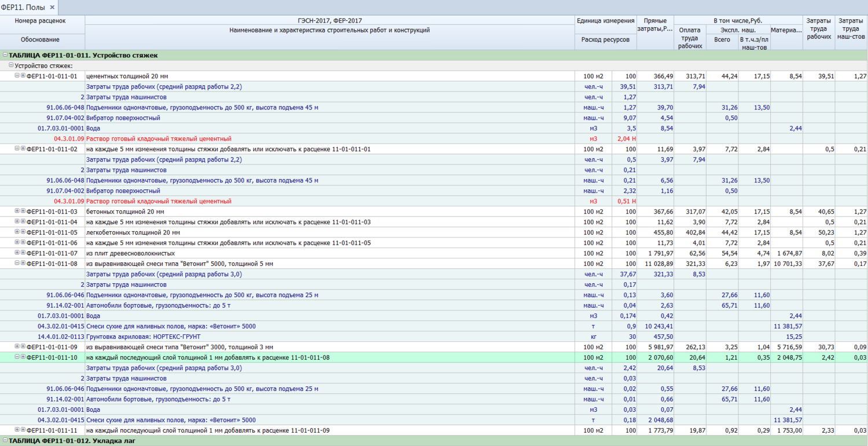Image resolution: width=868 pixels, height=446 pixels.
Task: Collapse ТАБЛИЦА ФЕР11-01-012 Укладка лаг group
Action: (x=5, y=441)
